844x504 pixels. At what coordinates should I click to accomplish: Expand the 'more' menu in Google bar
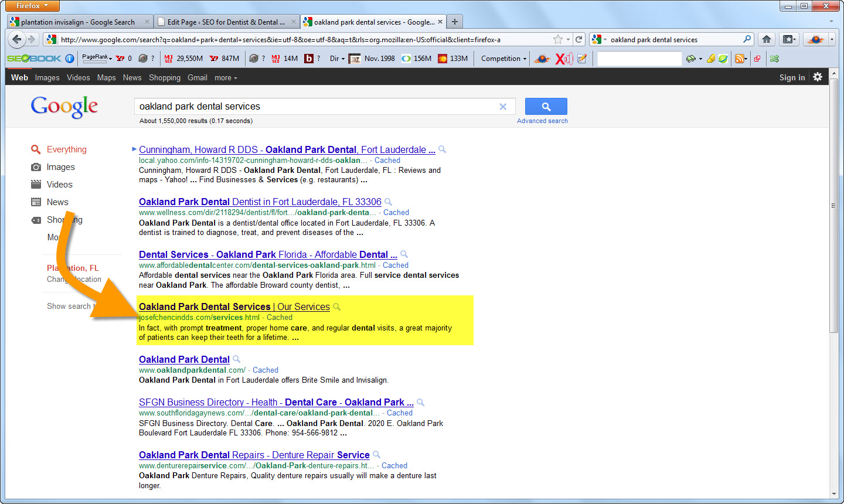pos(226,77)
